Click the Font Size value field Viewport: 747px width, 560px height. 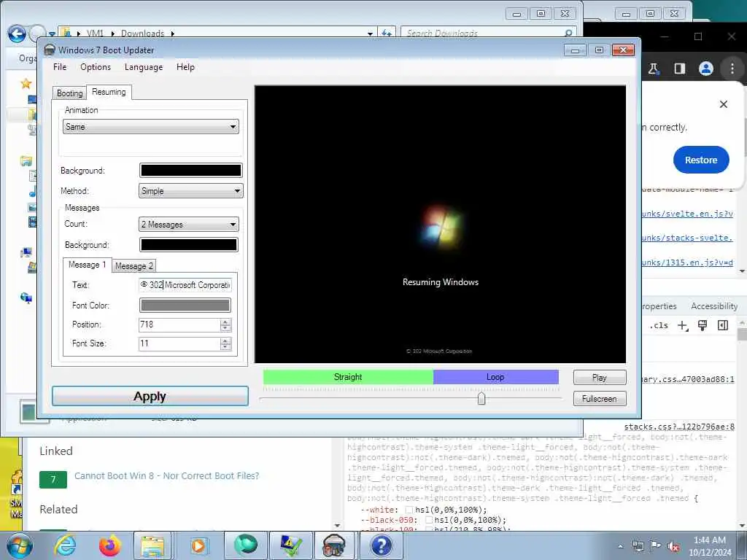179,343
